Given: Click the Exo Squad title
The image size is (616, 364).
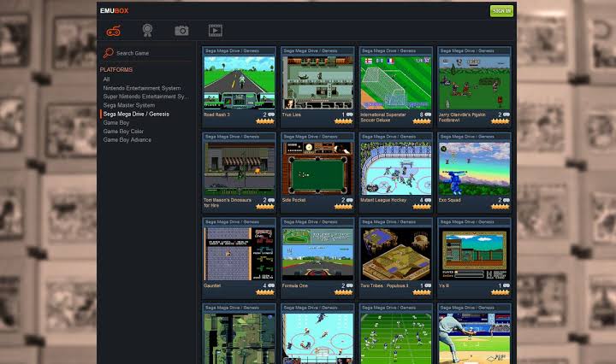Looking at the screenshot, I should (x=449, y=200).
